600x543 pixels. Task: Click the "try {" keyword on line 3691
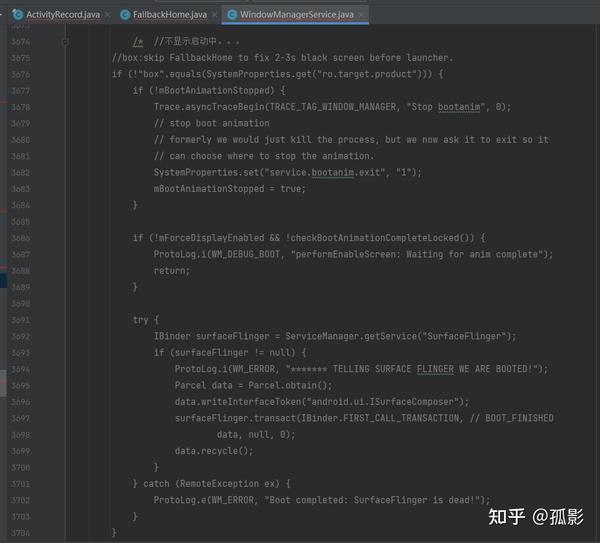146,320
